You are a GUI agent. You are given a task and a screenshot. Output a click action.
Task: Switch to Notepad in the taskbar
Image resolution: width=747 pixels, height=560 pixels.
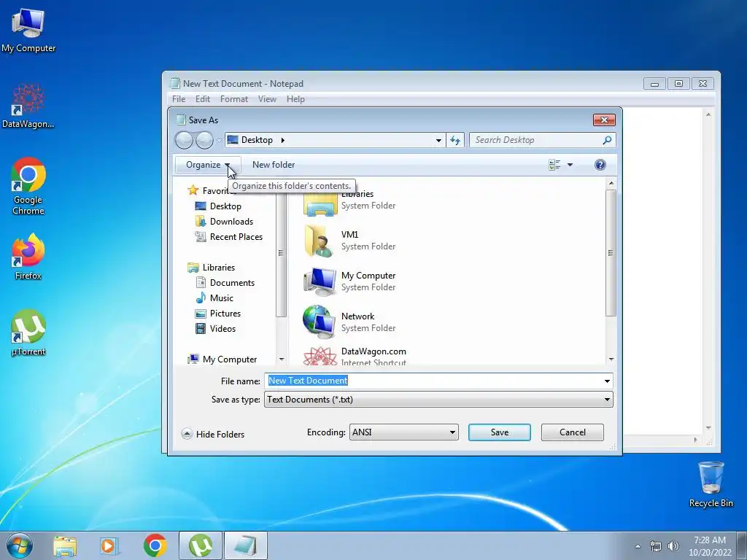(x=245, y=545)
